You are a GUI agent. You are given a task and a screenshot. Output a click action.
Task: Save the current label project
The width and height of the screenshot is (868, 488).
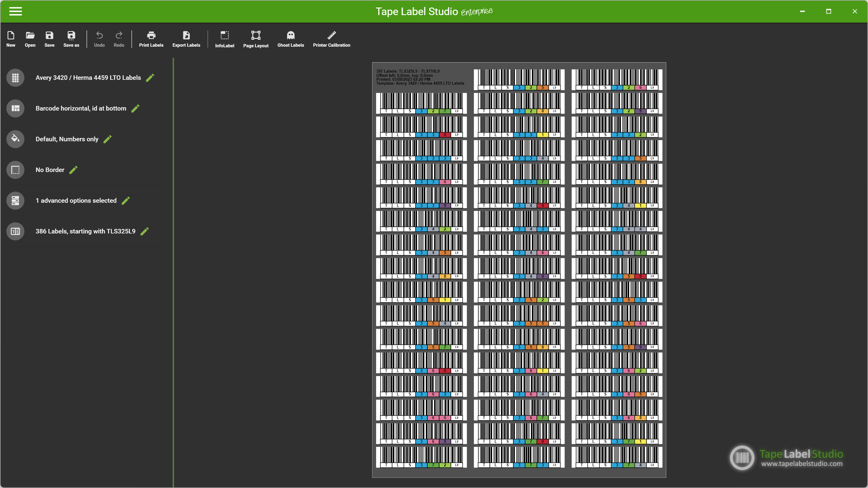(x=49, y=39)
